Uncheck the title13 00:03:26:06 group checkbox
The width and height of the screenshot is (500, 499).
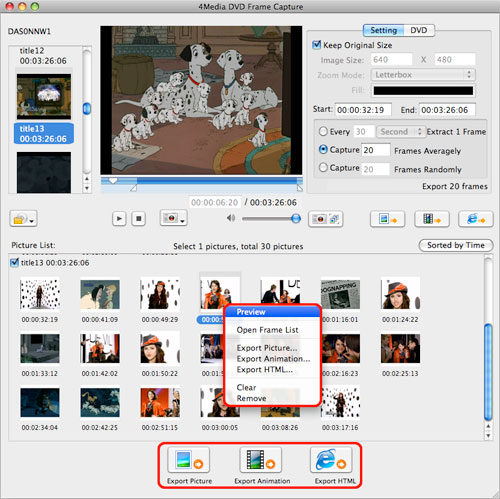pyautogui.click(x=14, y=263)
